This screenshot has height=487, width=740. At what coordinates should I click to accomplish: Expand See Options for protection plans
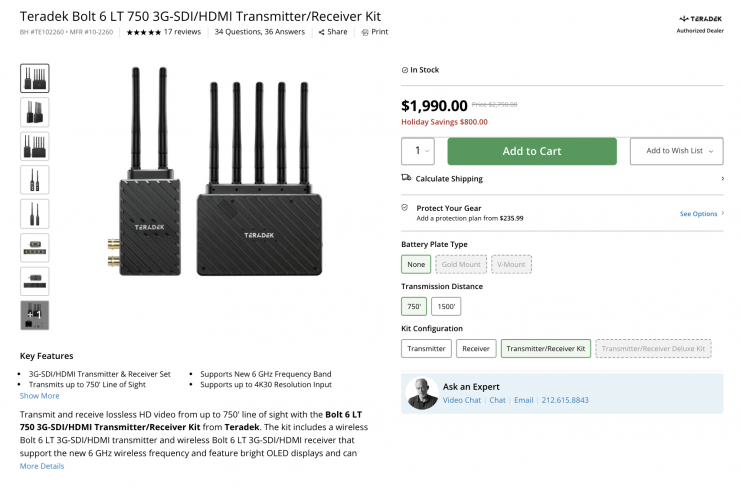(701, 214)
